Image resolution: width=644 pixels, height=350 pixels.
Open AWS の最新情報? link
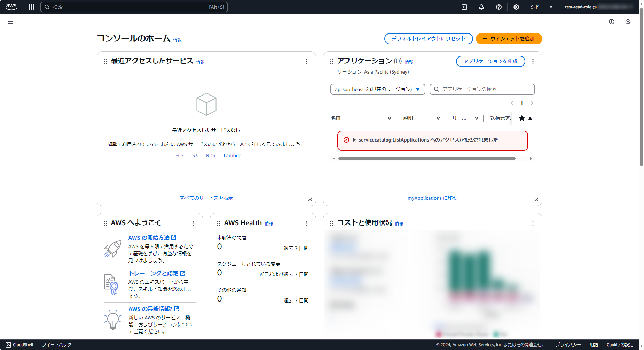(154, 309)
